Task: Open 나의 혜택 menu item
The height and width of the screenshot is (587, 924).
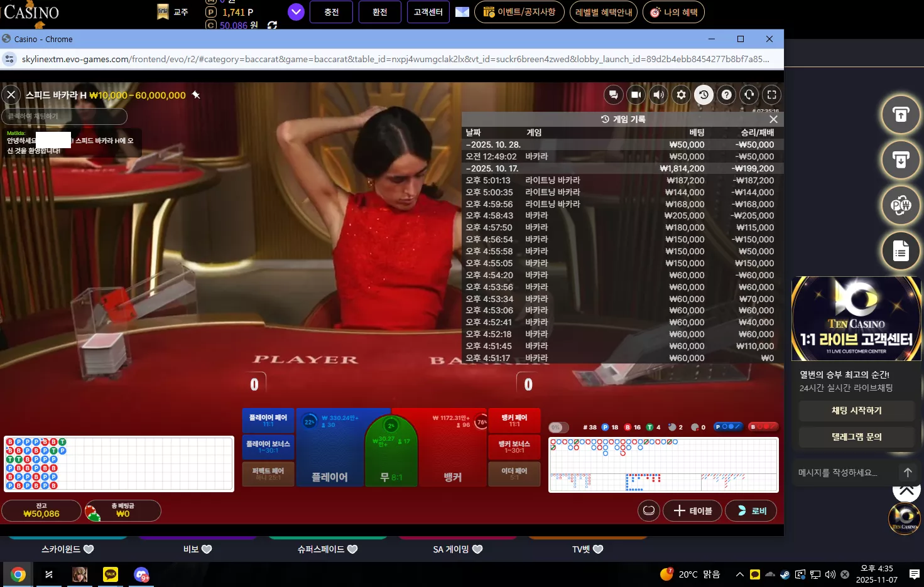Action: [673, 12]
